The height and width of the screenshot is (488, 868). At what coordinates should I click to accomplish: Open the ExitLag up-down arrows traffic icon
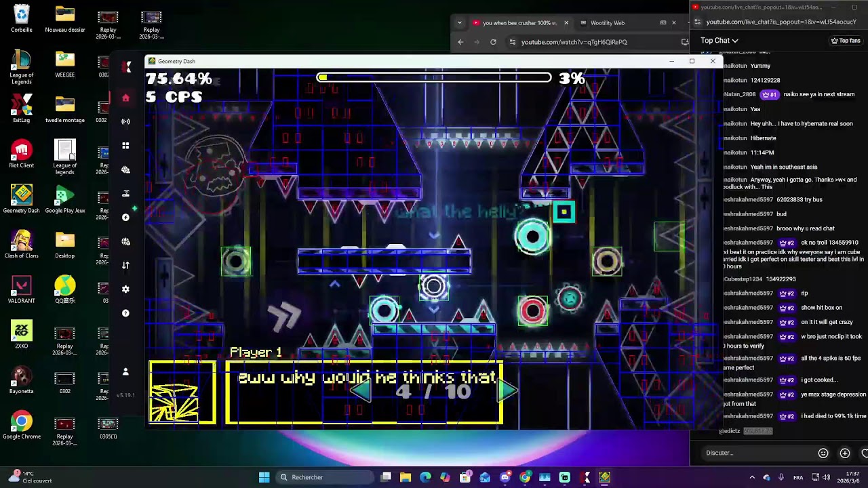pos(125,265)
